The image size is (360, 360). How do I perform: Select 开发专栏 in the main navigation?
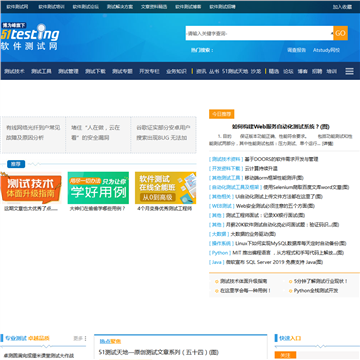point(149,71)
